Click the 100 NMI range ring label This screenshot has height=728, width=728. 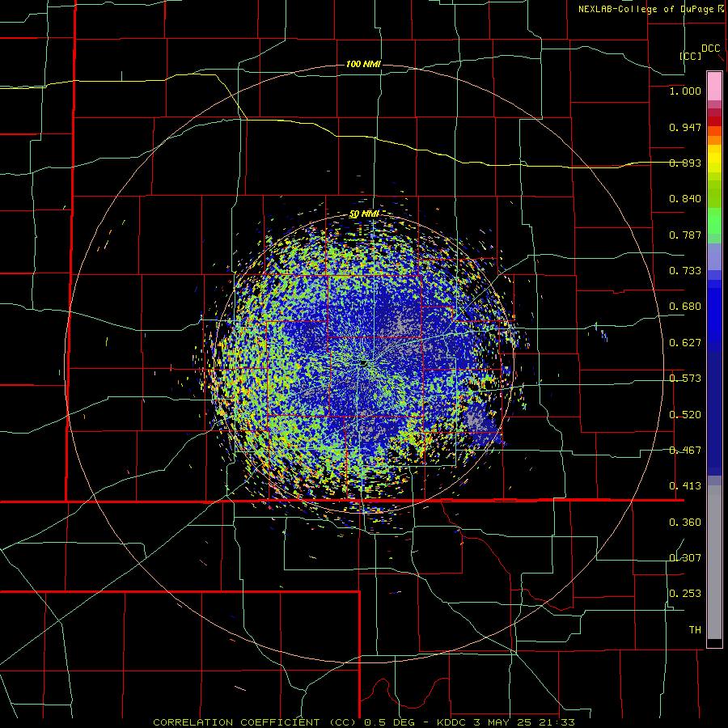tap(363, 64)
